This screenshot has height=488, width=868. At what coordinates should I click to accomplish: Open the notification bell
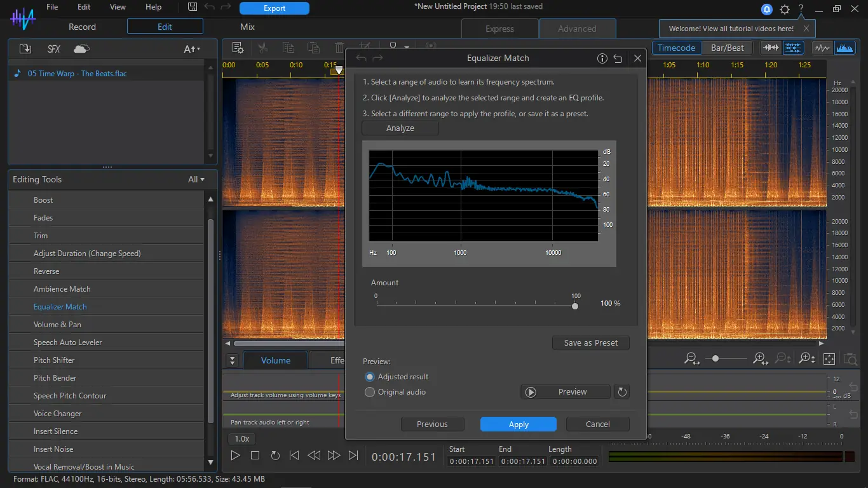point(767,9)
